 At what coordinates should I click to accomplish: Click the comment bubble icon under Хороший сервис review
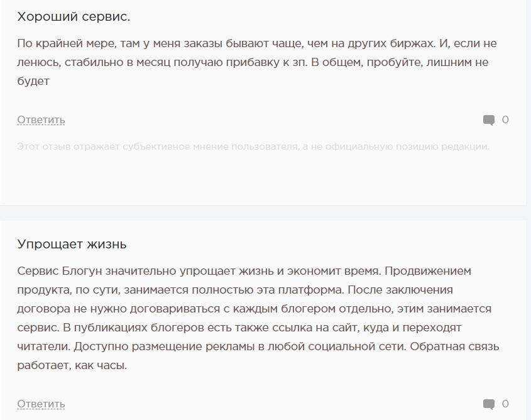coord(488,120)
